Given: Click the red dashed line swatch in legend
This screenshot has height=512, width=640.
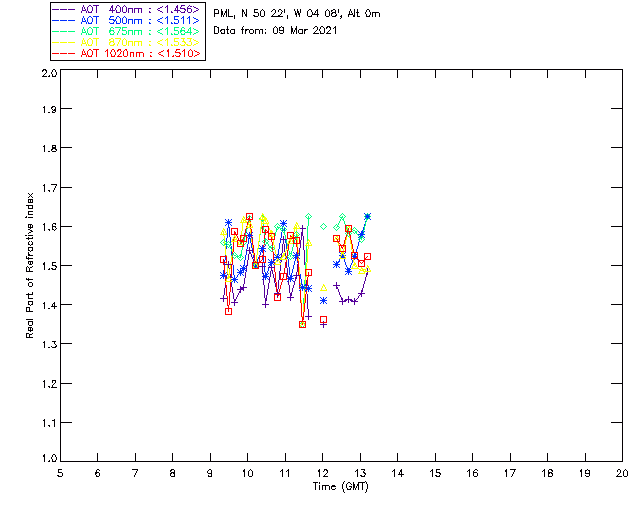Looking at the screenshot, I should click(64, 53).
